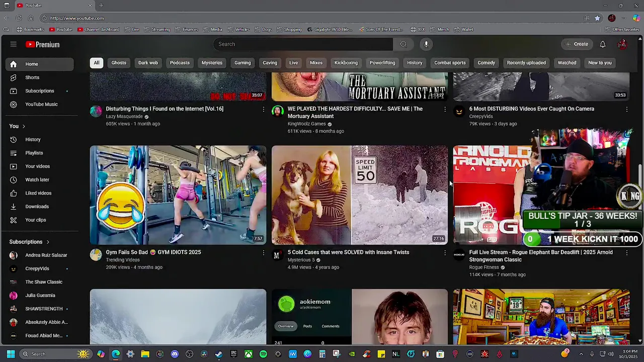Viewport: 644px width, 362px height.
Task: Open the Rogue Fitness channel link
Action: click(x=484, y=267)
